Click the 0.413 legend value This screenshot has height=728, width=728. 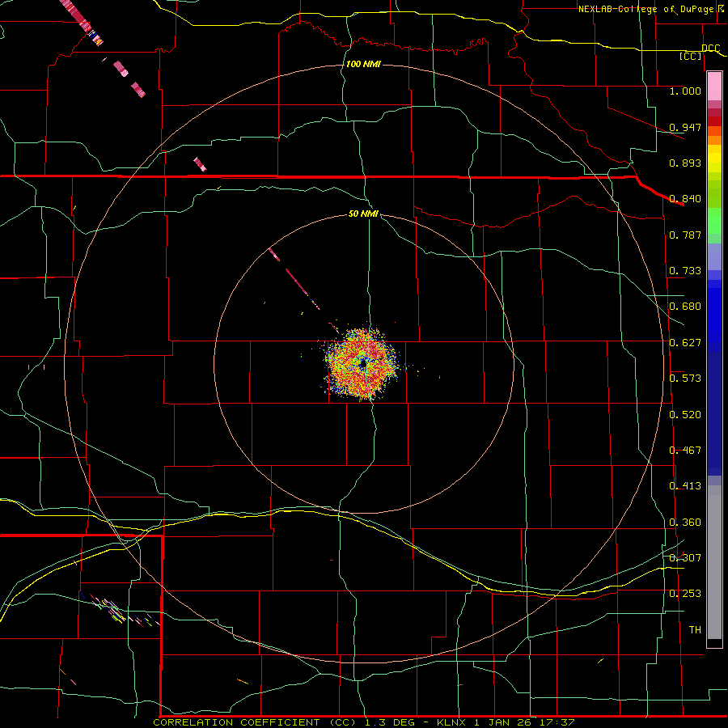(685, 486)
